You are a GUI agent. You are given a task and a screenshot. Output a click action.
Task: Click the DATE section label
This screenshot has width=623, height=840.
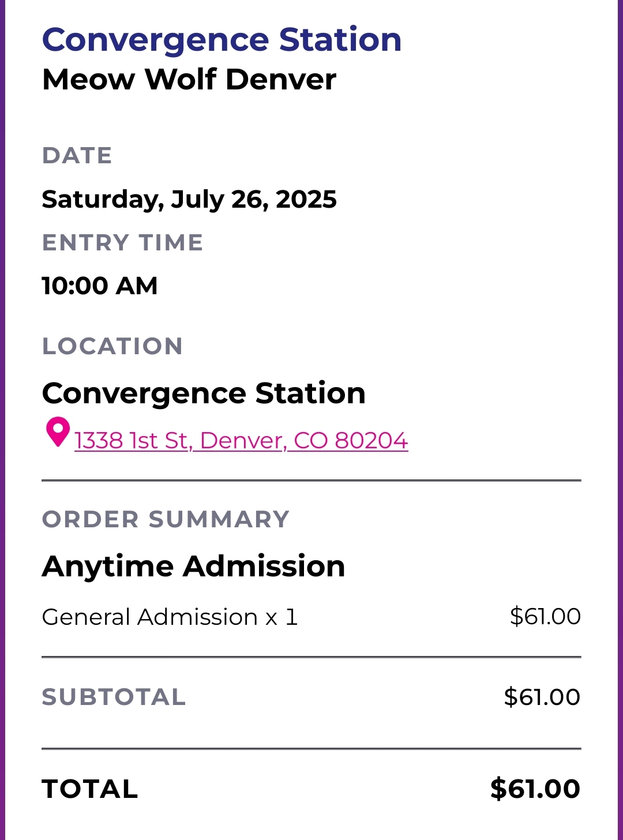click(77, 156)
